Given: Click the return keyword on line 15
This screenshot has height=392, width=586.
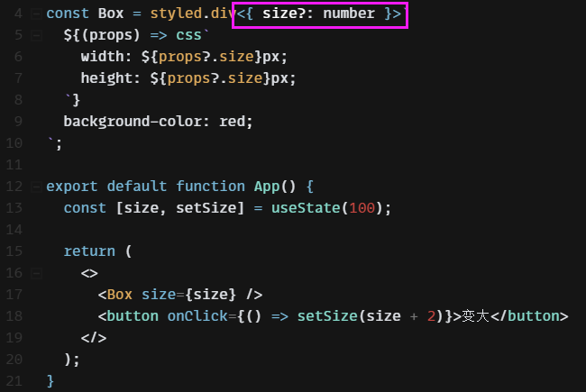Looking at the screenshot, I should coord(89,251).
